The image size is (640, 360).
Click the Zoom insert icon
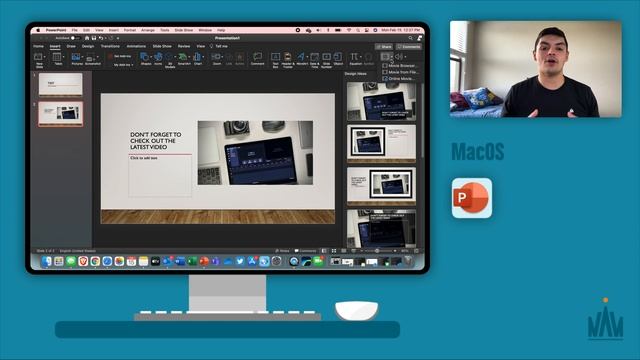coord(216,57)
